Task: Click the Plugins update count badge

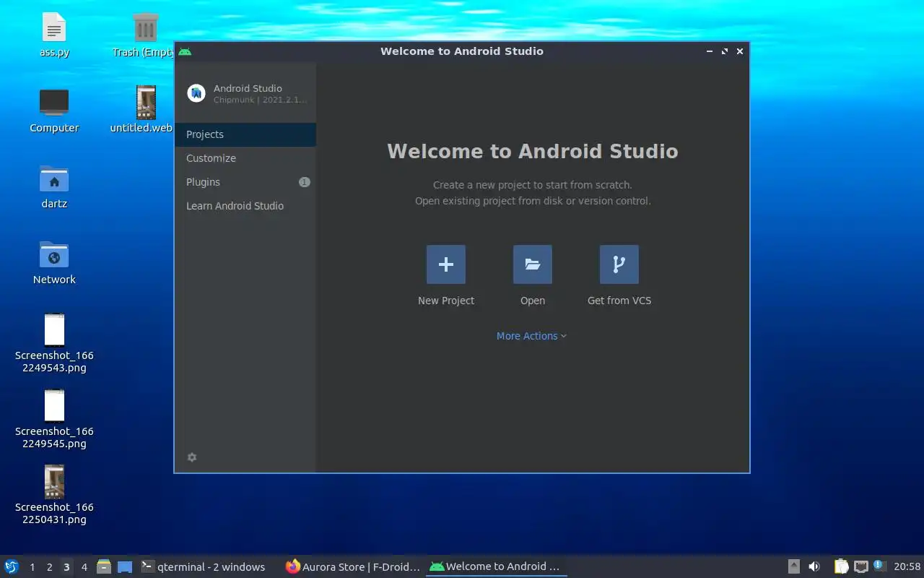Action: pyautogui.click(x=305, y=182)
